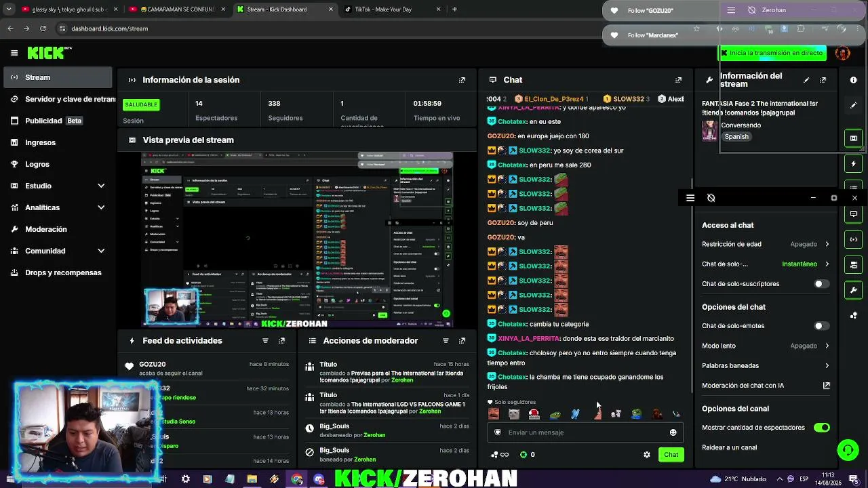This screenshot has width=868, height=488.
Task: Click the Spanish language tag
Action: 736,136
